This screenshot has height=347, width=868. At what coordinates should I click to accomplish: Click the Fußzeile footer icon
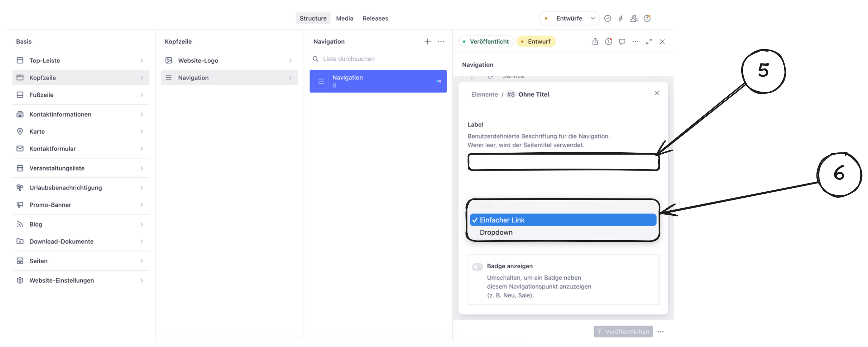[x=20, y=95]
